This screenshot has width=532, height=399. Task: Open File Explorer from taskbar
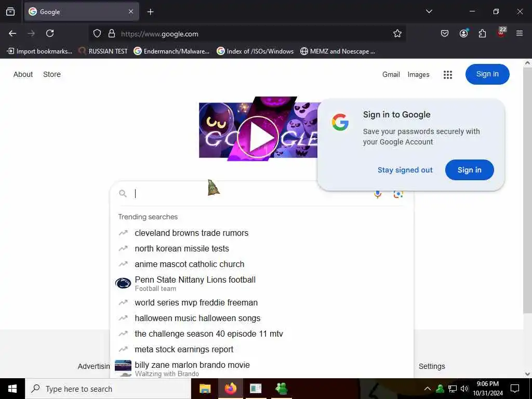pos(205,389)
